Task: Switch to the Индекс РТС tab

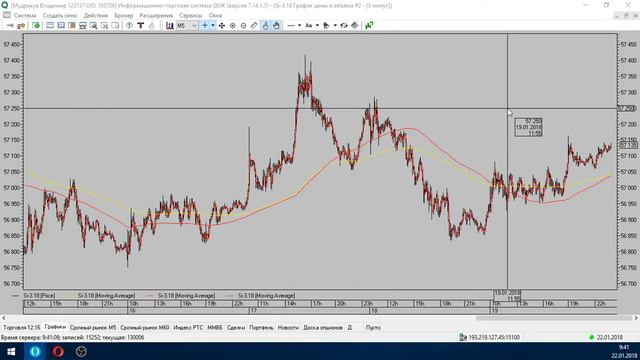Action: pyautogui.click(x=188, y=327)
